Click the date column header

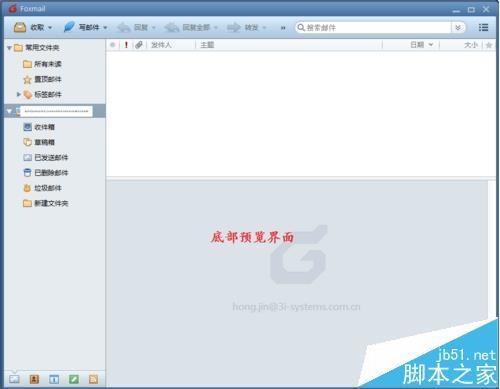(x=421, y=45)
